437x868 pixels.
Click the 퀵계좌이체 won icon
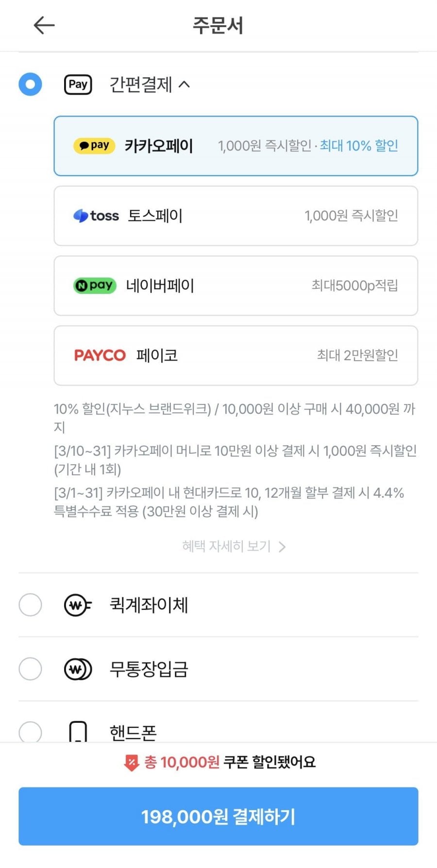(78, 605)
